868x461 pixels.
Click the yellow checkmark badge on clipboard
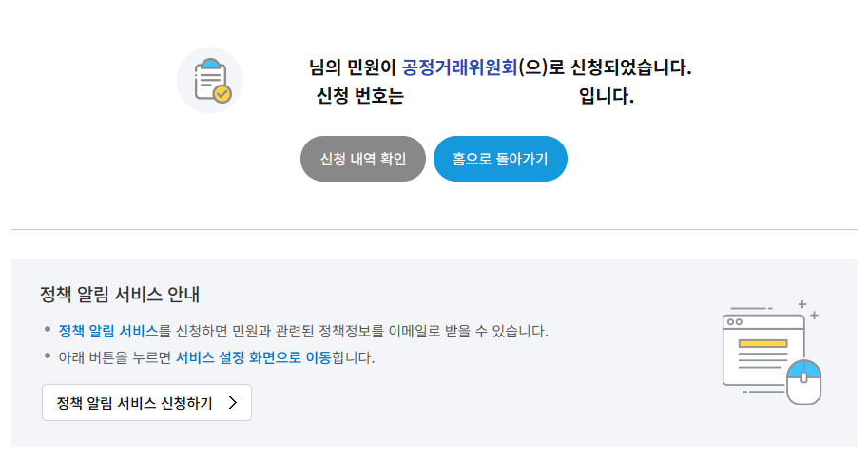coord(222,94)
